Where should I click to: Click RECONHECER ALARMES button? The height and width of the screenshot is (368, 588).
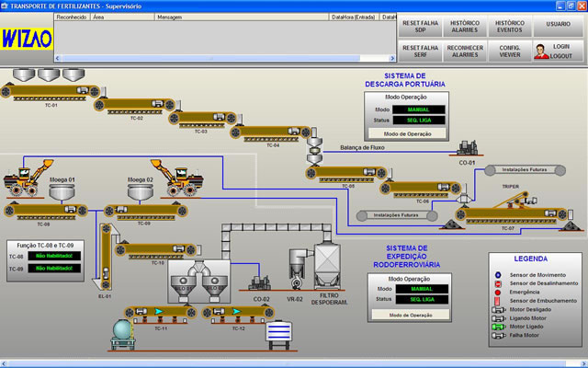click(x=465, y=52)
